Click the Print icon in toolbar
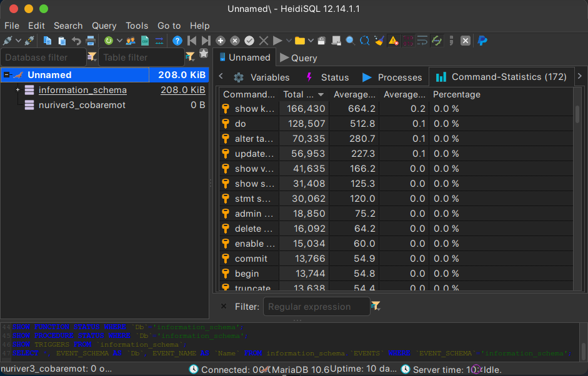Viewport: 588px width, 376px height. (91, 41)
